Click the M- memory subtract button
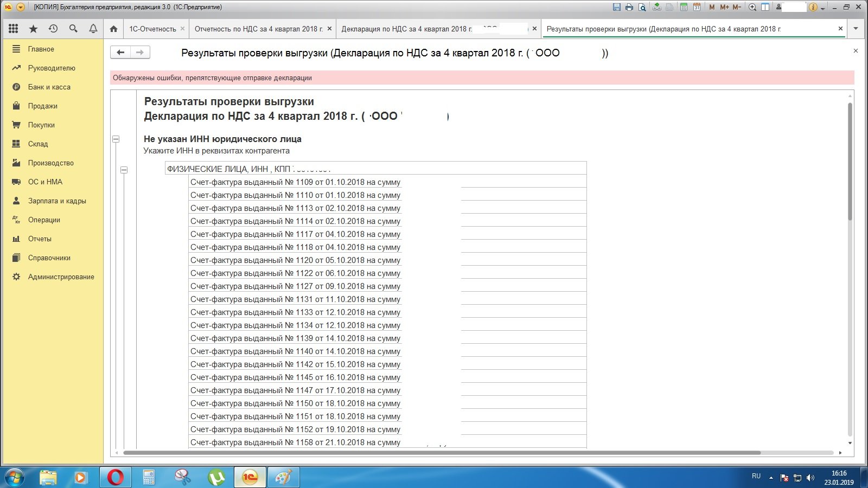 (736, 7)
